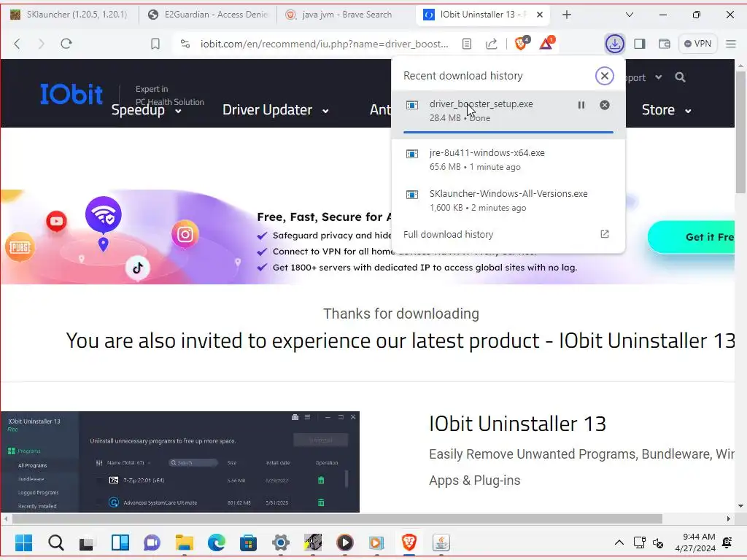Open the tab search chevron

pyautogui.click(x=630, y=15)
